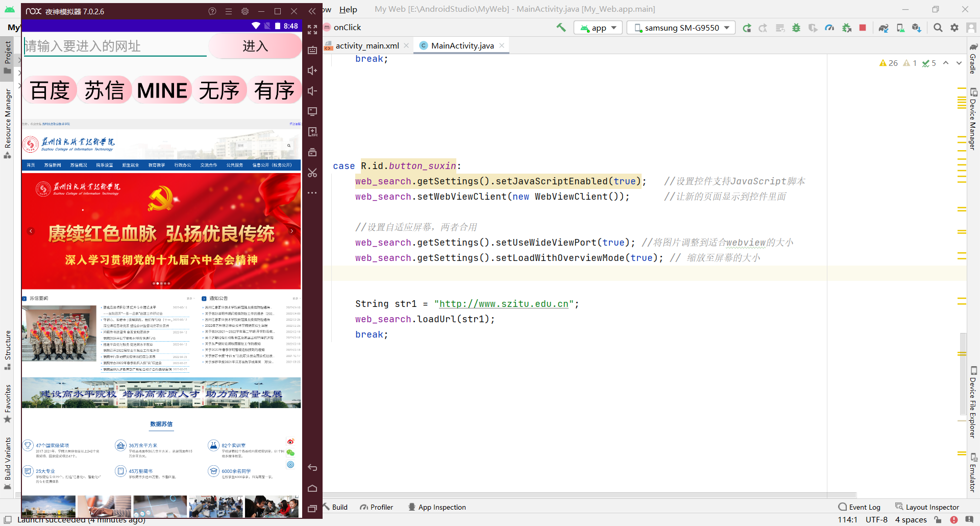Open the Profiler with the gauge icon
Screen dimensions: 980x526
click(x=829, y=28)
